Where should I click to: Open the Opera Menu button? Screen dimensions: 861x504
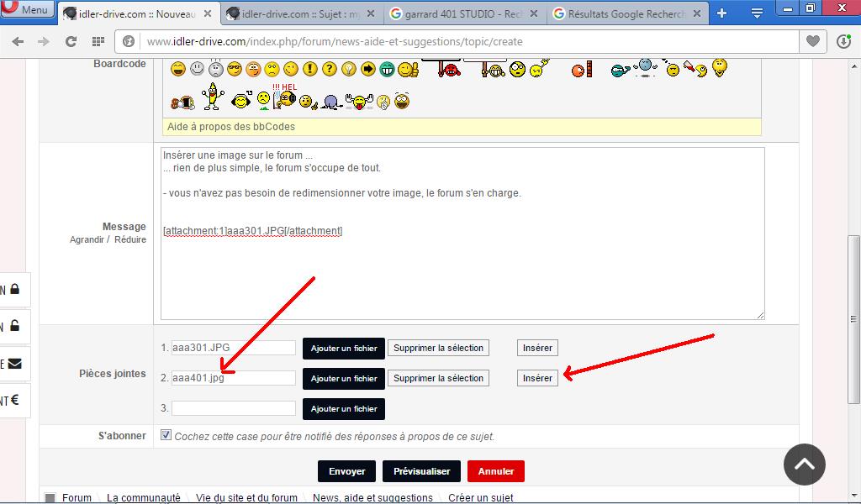point(27,10)
